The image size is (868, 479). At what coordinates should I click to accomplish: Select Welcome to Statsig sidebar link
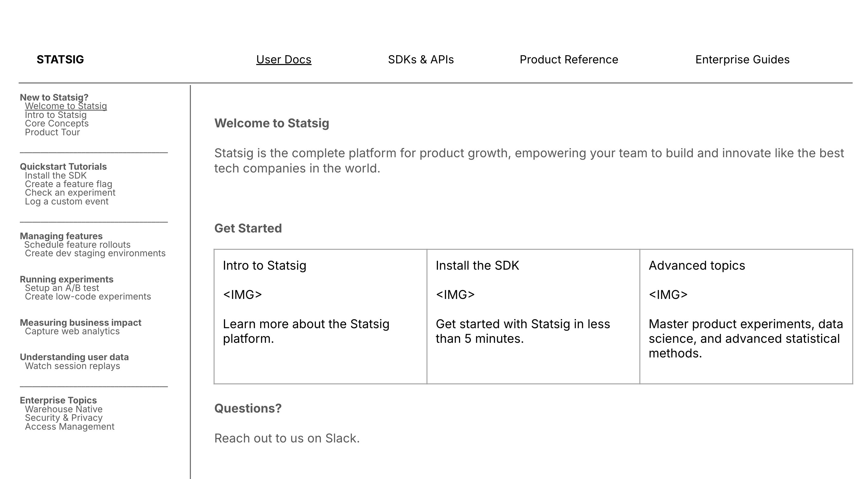[66, 106]
